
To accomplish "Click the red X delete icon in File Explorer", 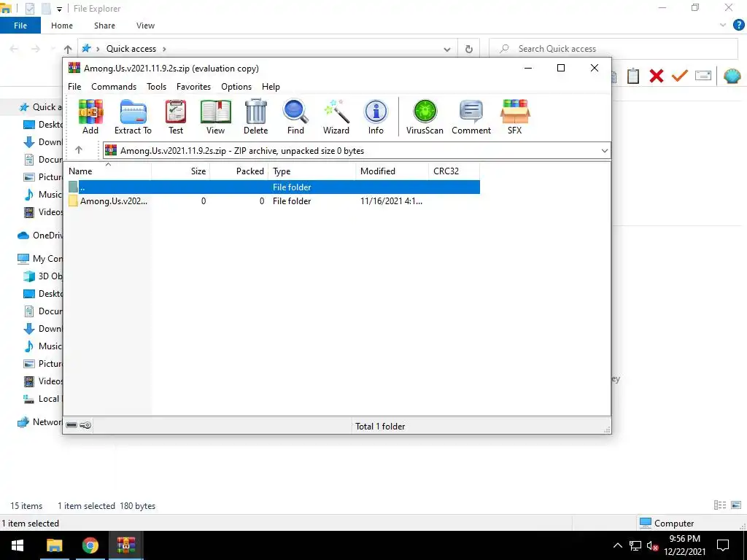I will pos(657,76).
